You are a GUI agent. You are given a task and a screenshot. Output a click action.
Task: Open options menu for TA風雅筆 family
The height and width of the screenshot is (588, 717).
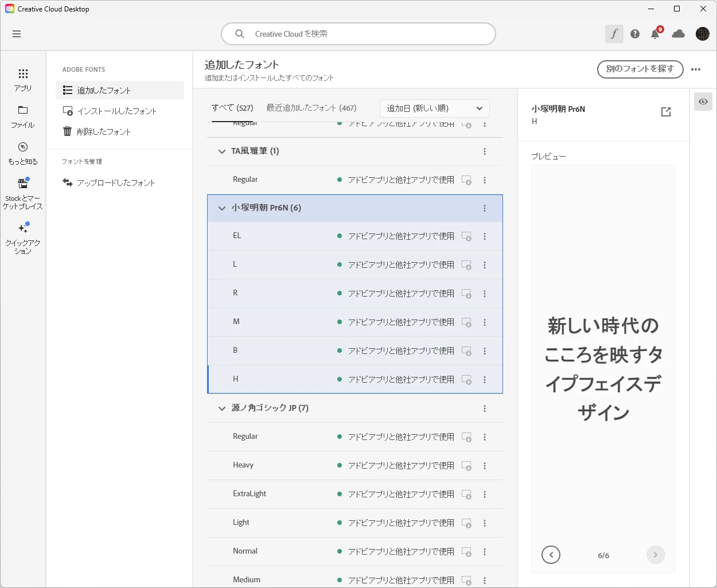coord(485,151)
